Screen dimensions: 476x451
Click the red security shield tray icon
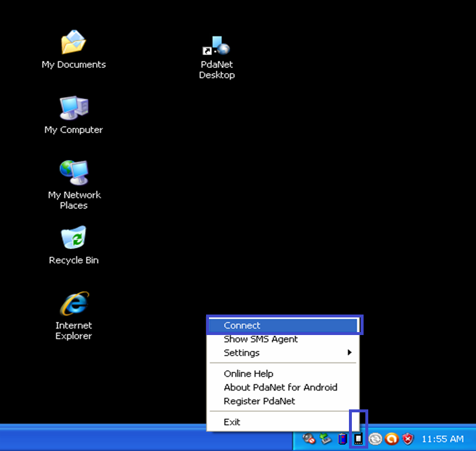[x=408, y=439]
